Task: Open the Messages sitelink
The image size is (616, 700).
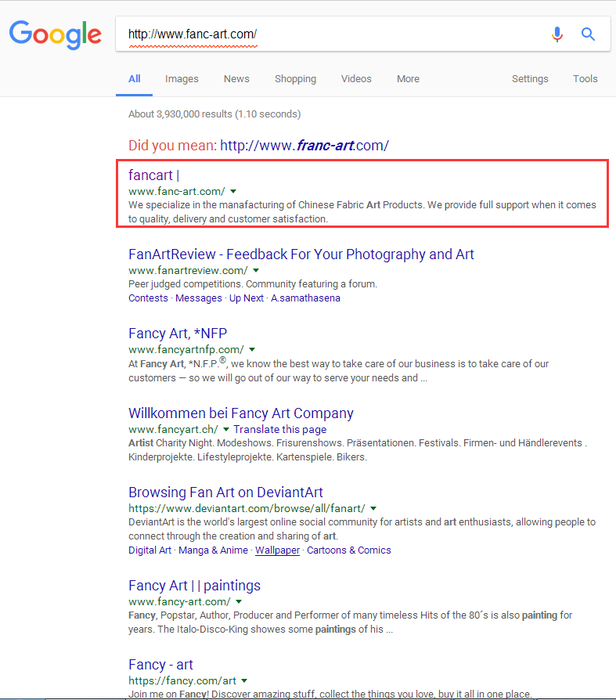Action: [x=199, y=298]
